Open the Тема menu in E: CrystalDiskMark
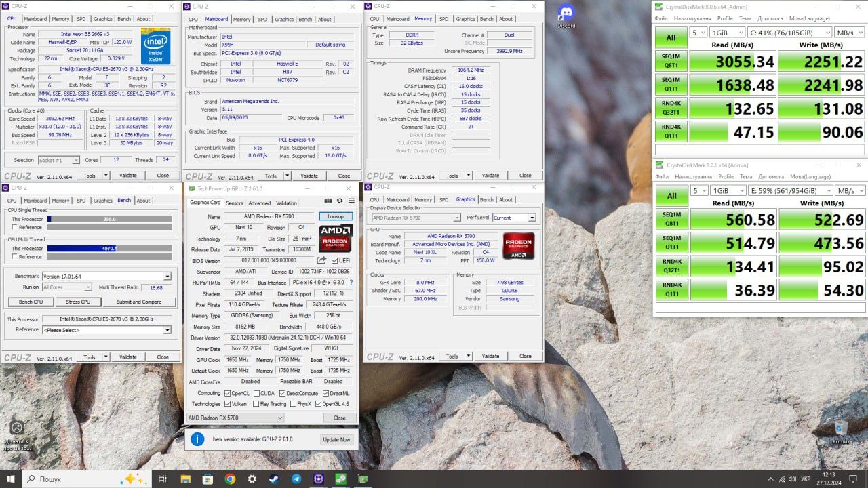868x488 pixels. tap(745, 176)
